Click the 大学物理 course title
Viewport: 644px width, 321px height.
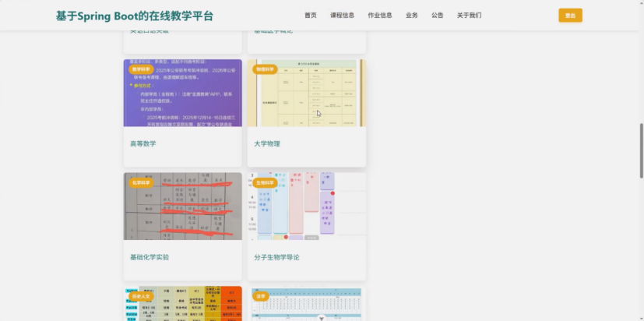(x=267, y=144)
